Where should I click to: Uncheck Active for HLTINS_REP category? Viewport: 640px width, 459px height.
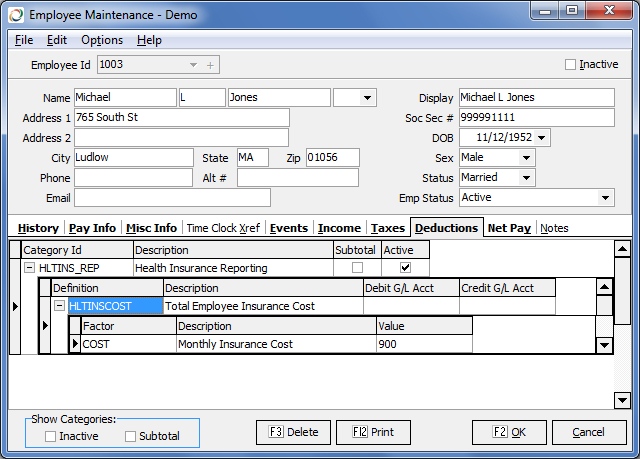tap(405, 268)
